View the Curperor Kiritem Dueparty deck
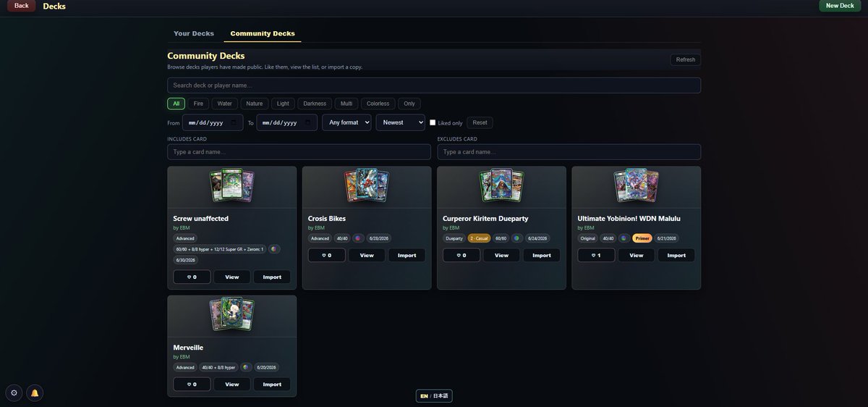Image resolution: width=868 pixels, height=407 pixels. click(501, 255)
